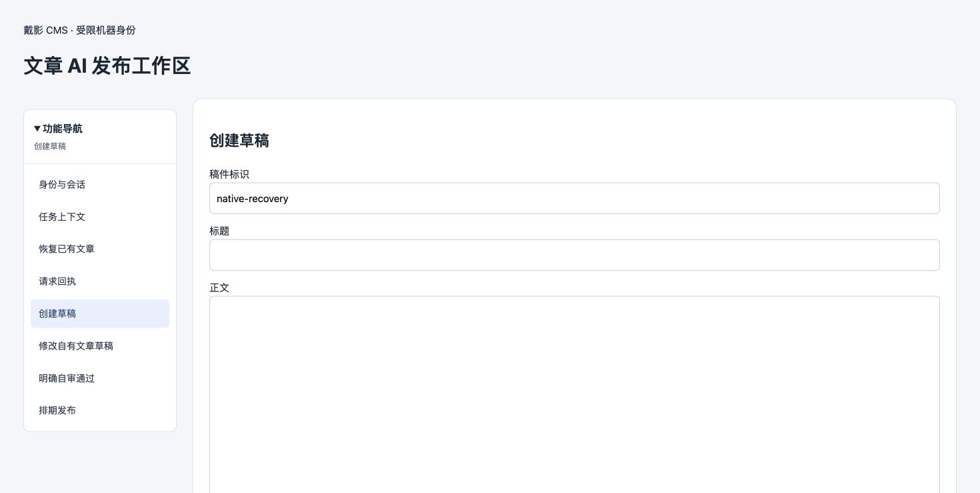Screen dimensions: 980x493
Task: Open 任务上下文 navigation item
Action: tap(100, 217)
